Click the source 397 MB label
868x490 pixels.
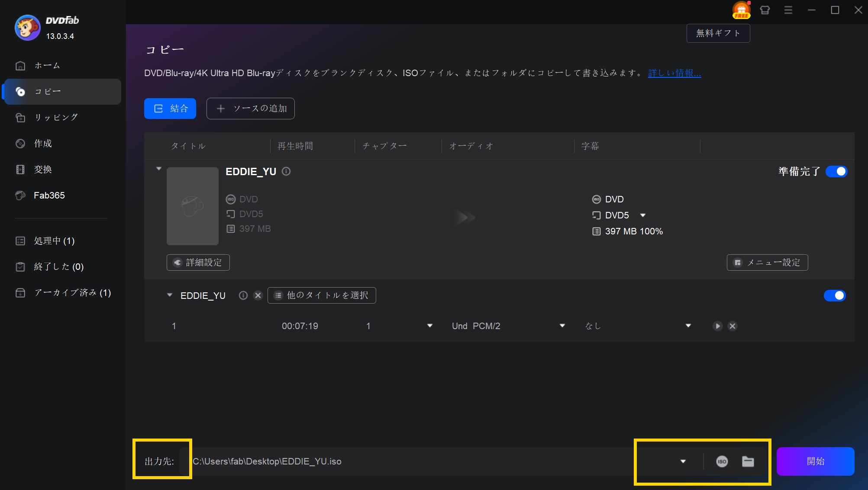(x=255, y=229)
